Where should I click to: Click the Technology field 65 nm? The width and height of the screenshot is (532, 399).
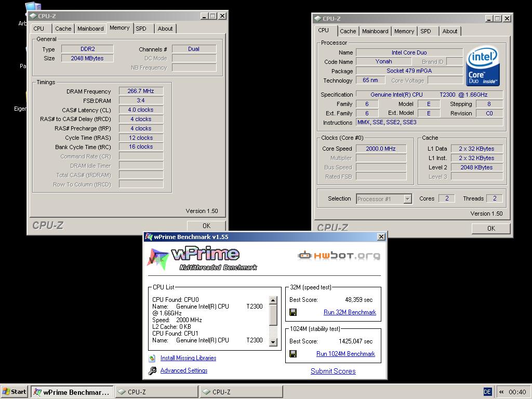pyautogui.click(x=370, y=80)
